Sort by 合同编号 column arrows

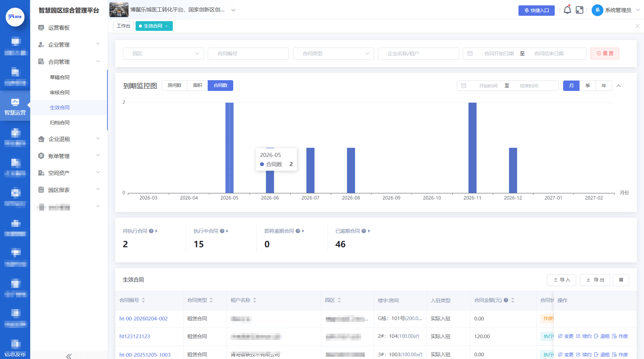pos(143,300)
